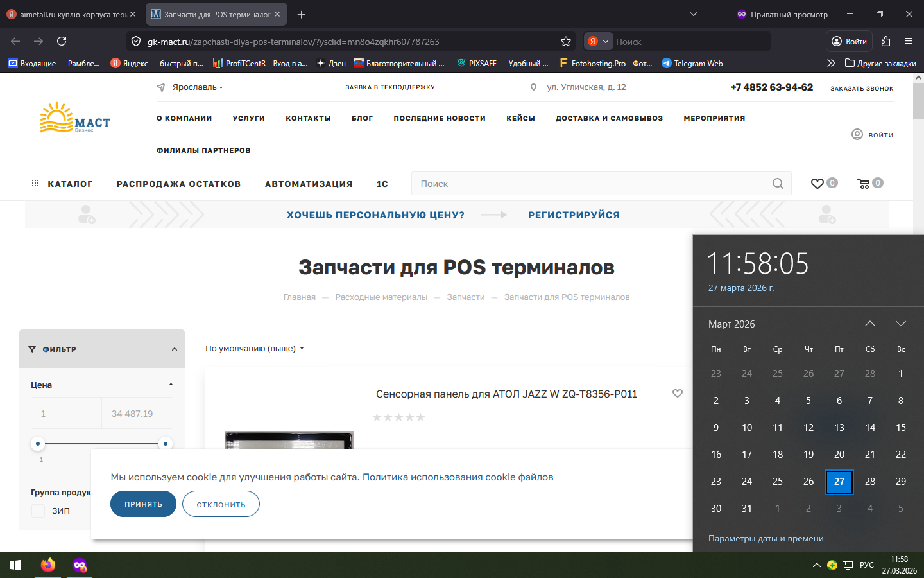Open a new browser tab with the plus icon
Screen dimensions: 924x578
tap(302, 14)
